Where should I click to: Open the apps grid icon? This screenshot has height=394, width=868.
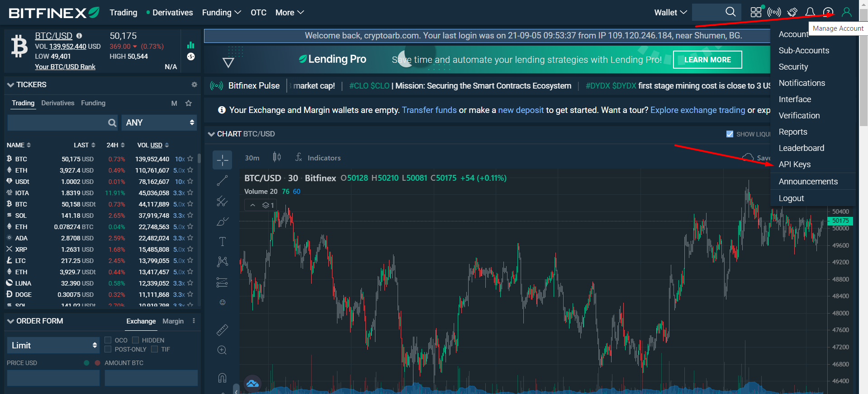756,12
